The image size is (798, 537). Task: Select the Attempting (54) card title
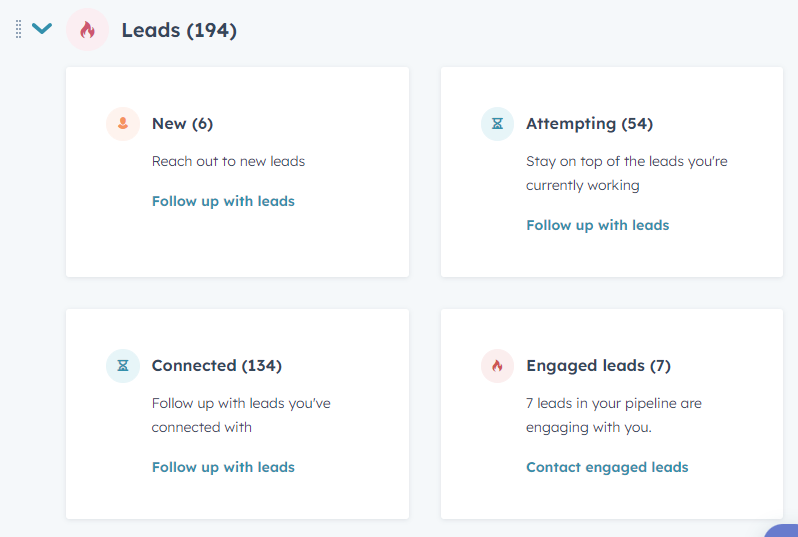coord(589,124)
